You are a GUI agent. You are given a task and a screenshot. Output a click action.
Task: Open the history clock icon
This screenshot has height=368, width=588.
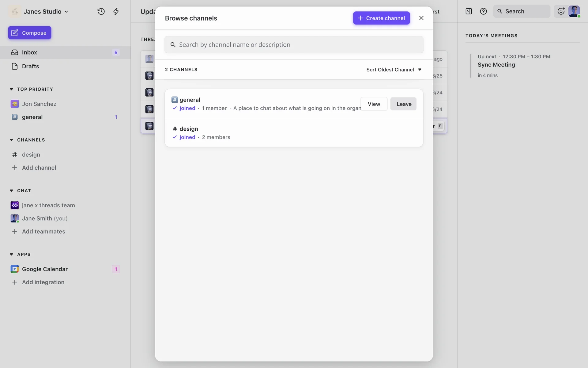pos(101,11)
